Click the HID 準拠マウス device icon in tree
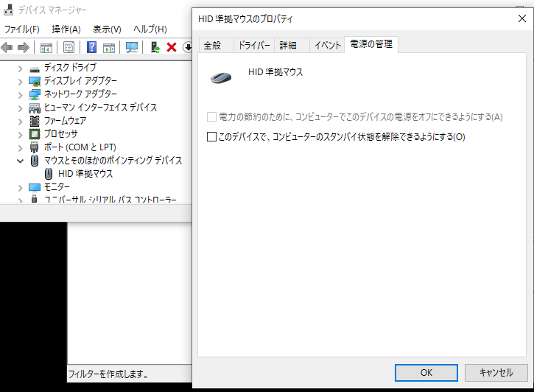 pyautogui.click(x=49, y=174)
